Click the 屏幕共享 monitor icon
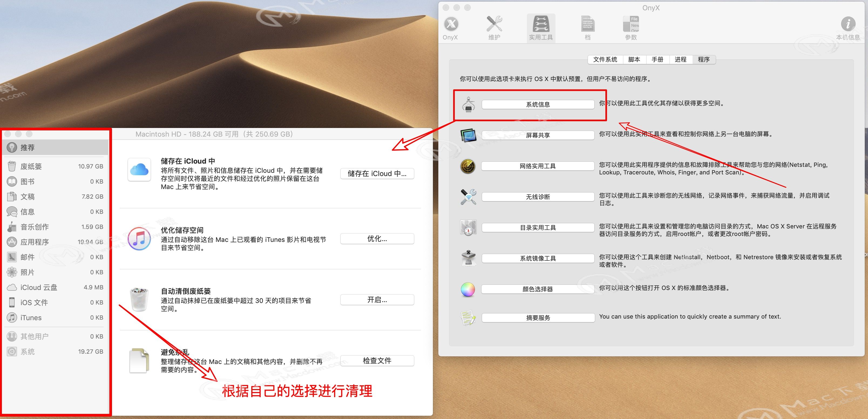 click(x=468, y=135)
